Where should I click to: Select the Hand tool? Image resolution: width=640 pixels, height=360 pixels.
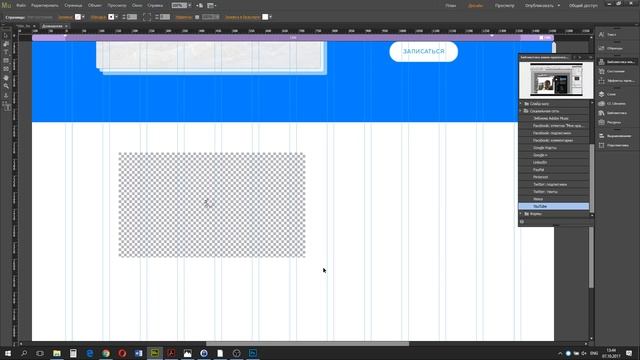(6, 78)
